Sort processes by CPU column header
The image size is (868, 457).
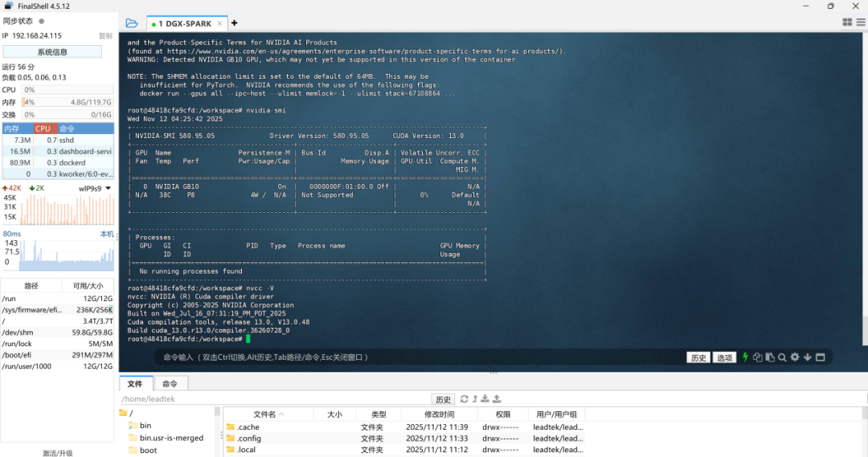[x=43, y=129]
